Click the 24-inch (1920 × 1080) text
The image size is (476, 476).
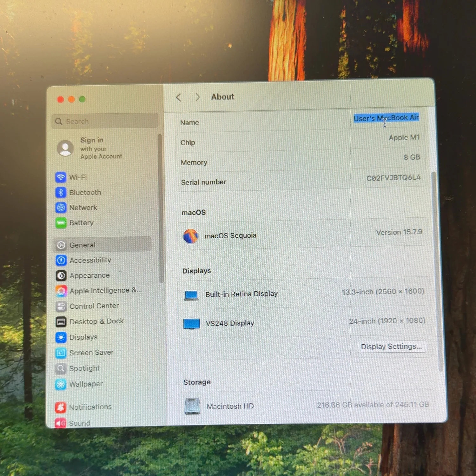point(387,321)
